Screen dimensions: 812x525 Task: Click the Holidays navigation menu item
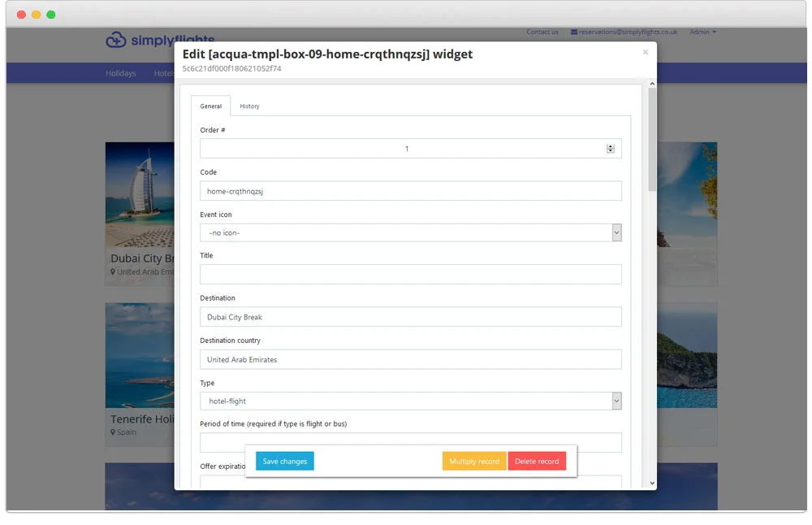(121, 74)
